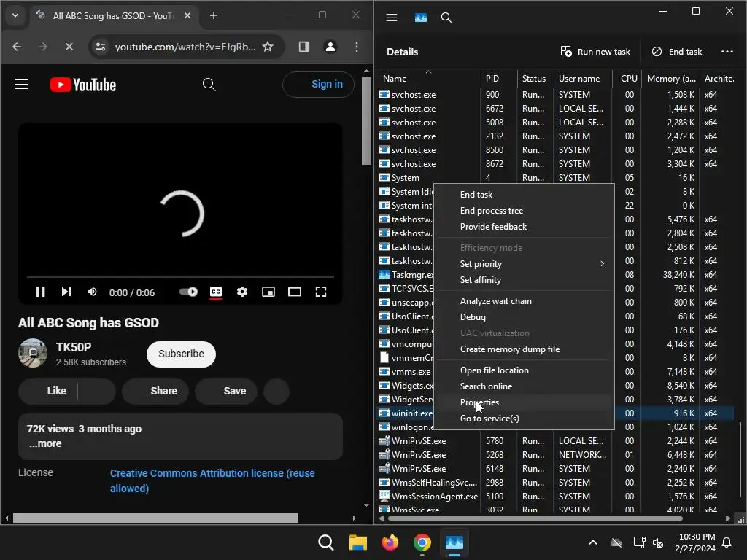Image resolution: width=747 pixels, height=560 pixels.
Task: Show hidden system tray icons
Action: (x=592, y=542)
